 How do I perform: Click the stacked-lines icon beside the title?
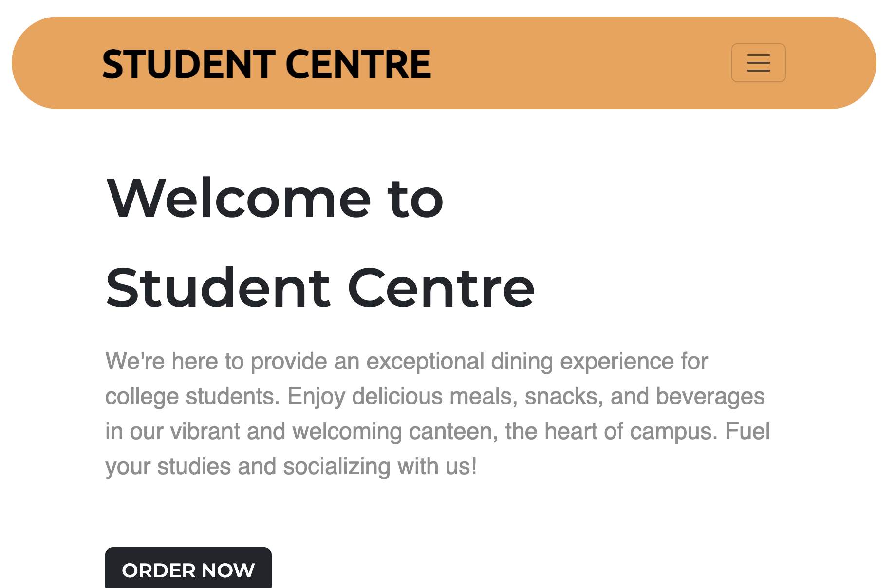(758, 63)
